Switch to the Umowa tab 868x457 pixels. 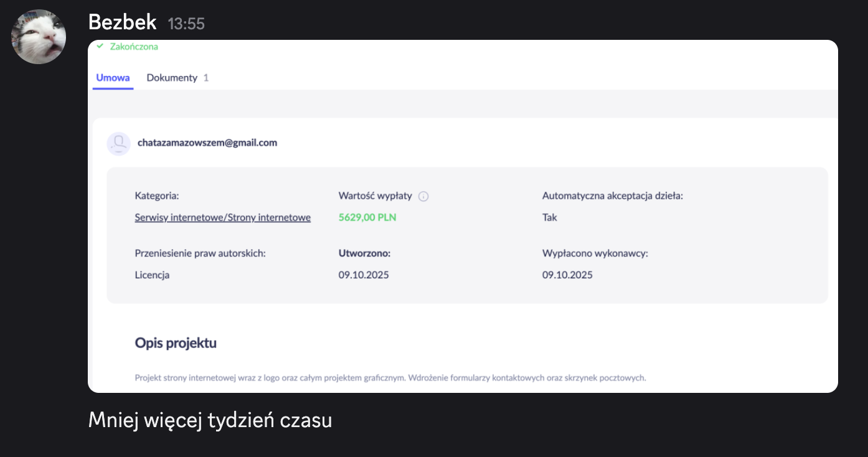(x=113, y=78)
